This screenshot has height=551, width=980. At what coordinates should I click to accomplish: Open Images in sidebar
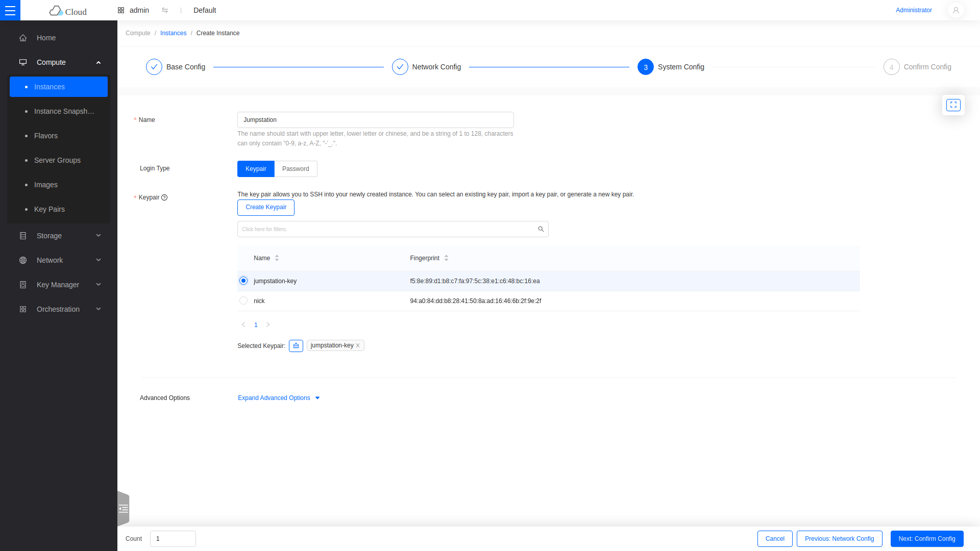59,185
